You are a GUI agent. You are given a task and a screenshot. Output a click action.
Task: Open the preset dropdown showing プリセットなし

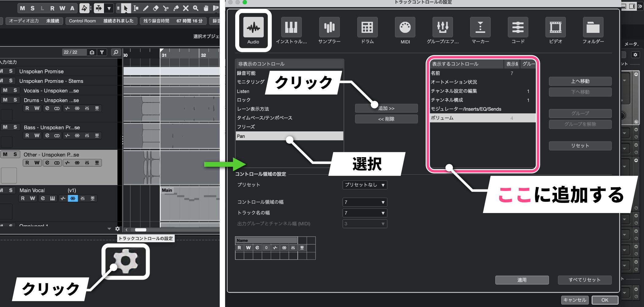coord(365,185)
